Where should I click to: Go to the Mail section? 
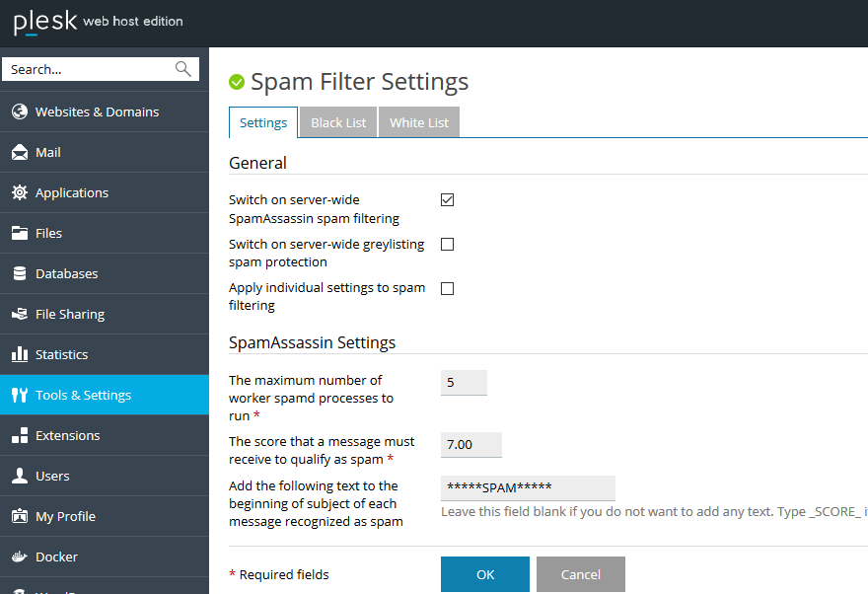click(105, 152)
